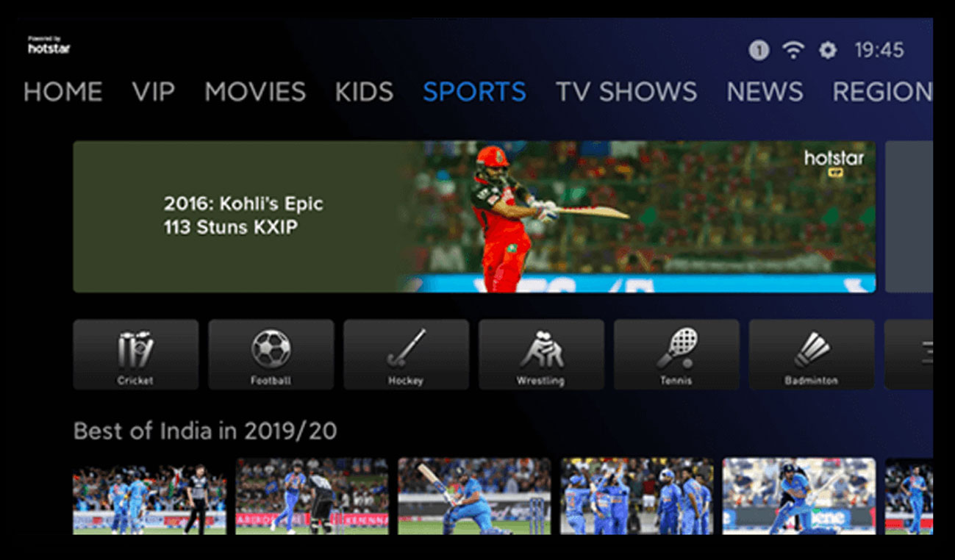Select the Tennis racket tile
This screenshot has height=560, width=955.
677,354
